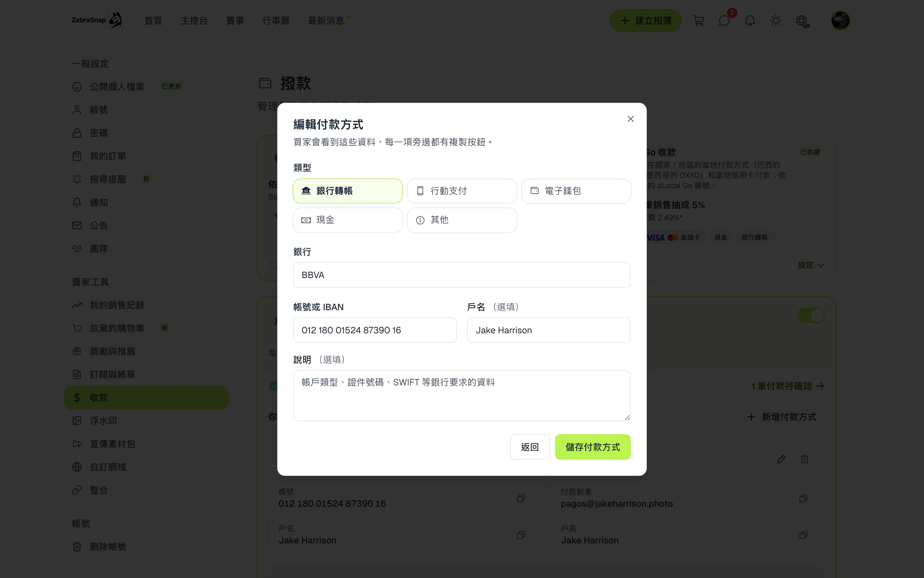Image resolution: width=924 pixels, height=578 pixels.
Task: Select the 行動支付 payment type
Action: pos(462,191)
